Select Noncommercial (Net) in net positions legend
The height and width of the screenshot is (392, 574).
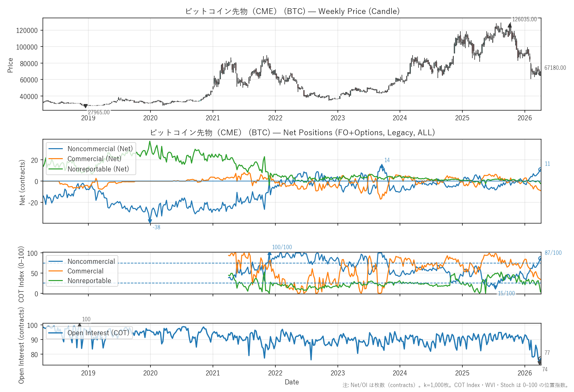tap(100, 149)
